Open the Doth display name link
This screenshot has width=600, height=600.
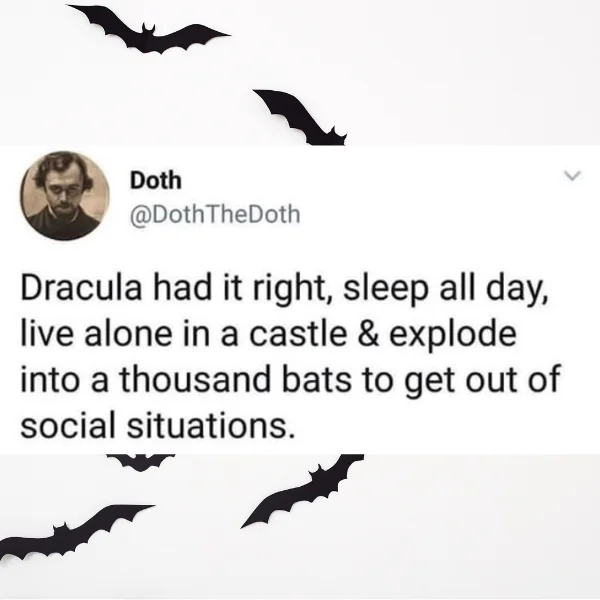[155, 180]
